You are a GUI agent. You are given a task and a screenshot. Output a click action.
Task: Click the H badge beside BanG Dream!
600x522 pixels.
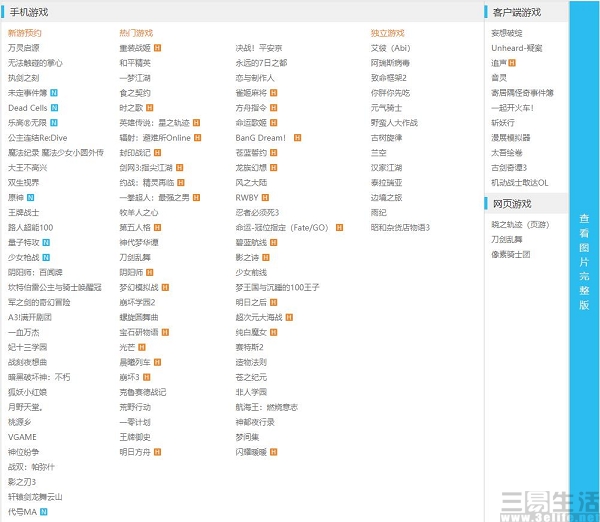pos(297,138)
